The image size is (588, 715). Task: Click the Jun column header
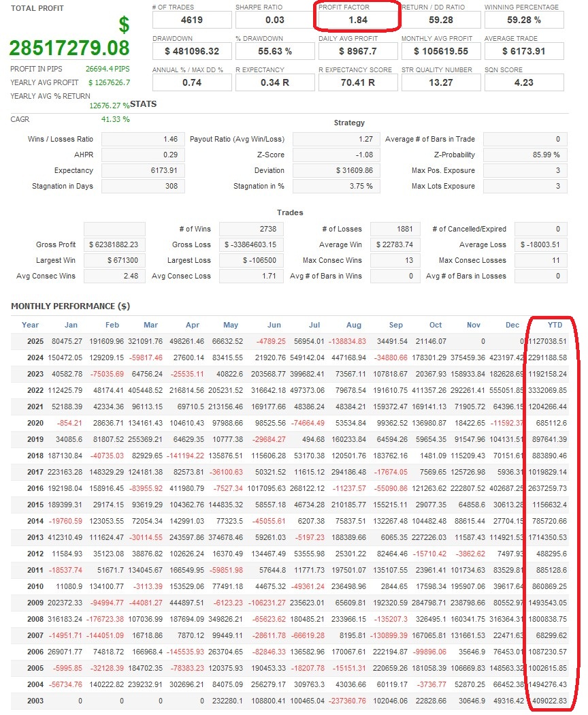(x=274, y=325)
